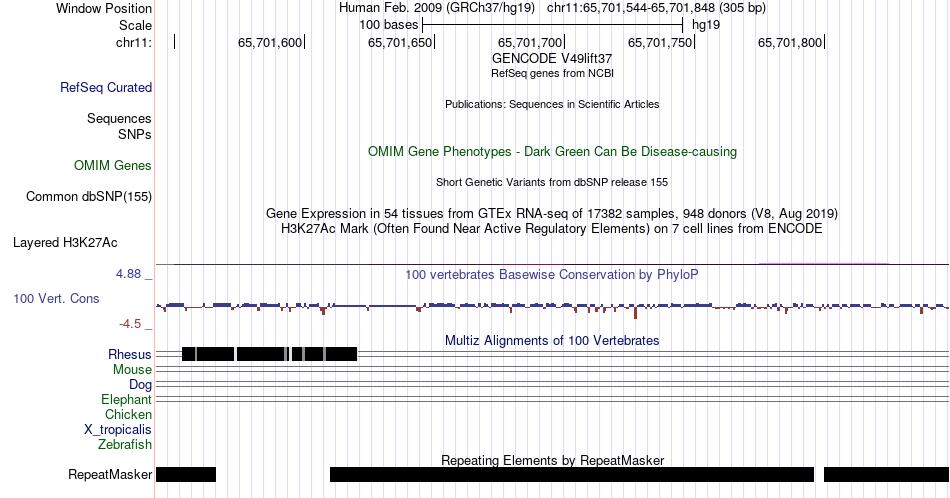Click position marker 65,701,800 on ruler
Viewport: 950px width, 498px height.
click(790, 42)
